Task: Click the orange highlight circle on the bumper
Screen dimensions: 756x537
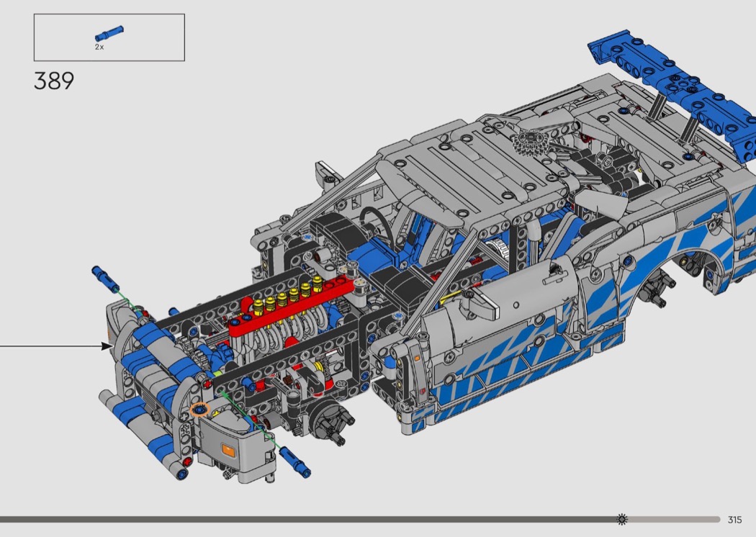Action: 199,411
